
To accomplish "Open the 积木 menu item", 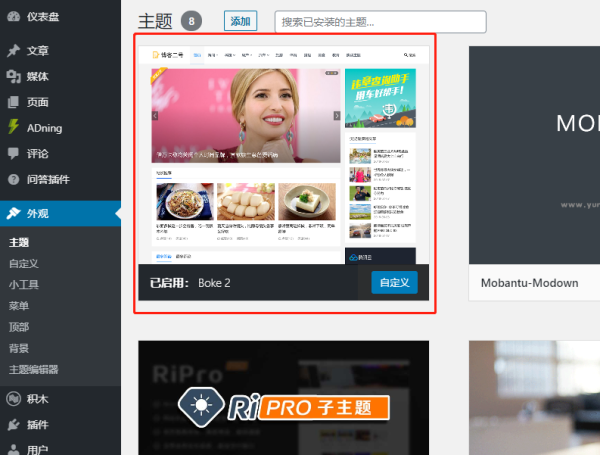I will [38, 399].
